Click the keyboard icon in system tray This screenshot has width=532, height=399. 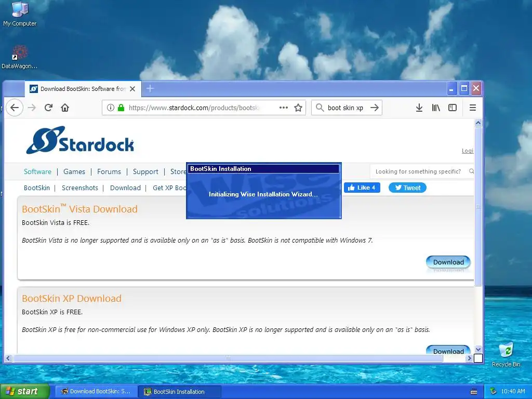(474, 392)
